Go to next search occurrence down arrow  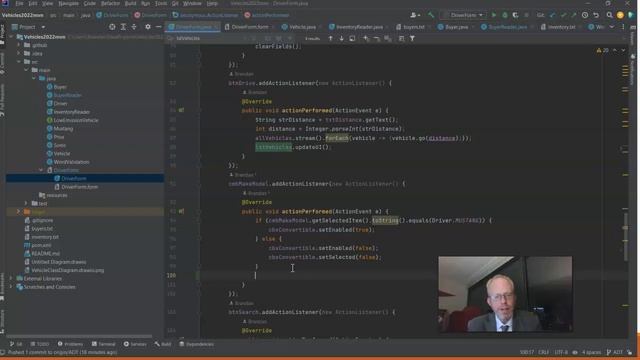click(x=342, y=38)
